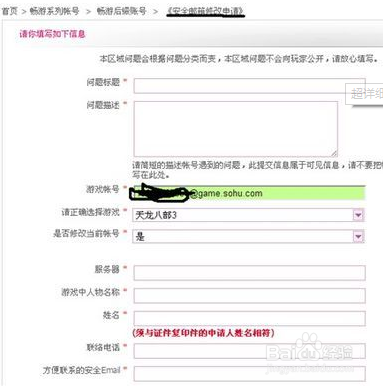The height and width of the screenshot is (386, 383).
Task: Click the 请你填写如下信息 heading
Action: point(52,34)
